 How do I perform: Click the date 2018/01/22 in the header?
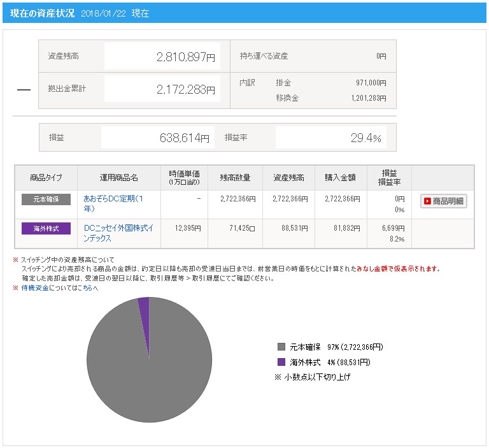click(x=103, y=13)
